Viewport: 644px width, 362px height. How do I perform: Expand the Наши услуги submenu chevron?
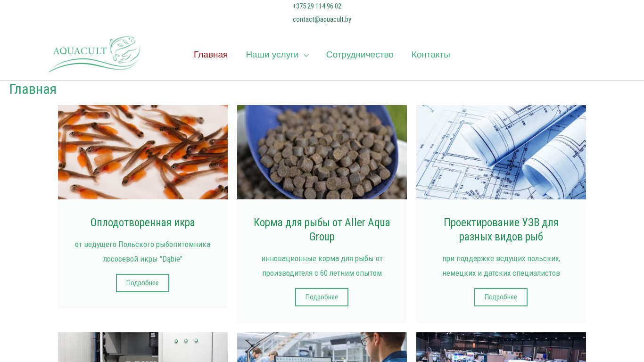(x=306, y=55)
